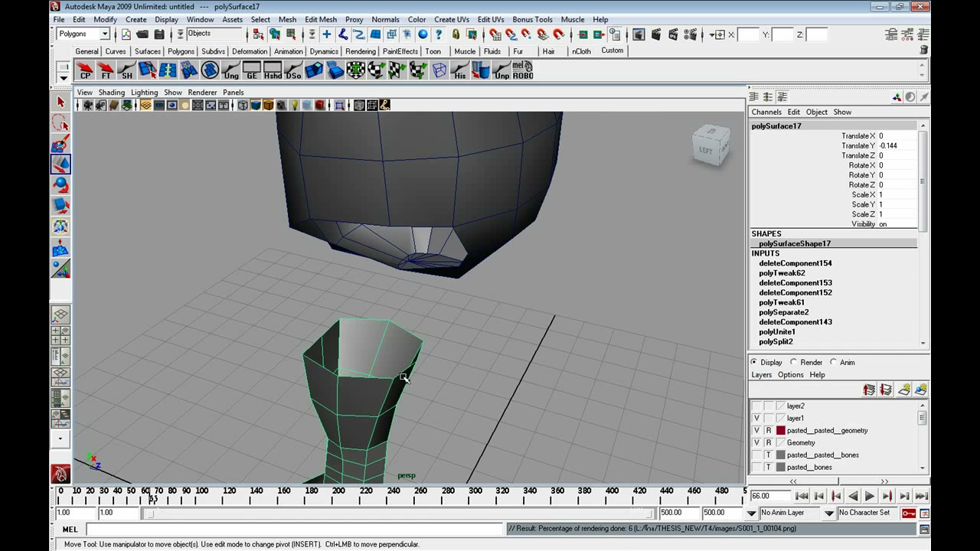Viewport: 980px width, 551px height.
Task: Choose the Show Manipulator tool
Action: pos(61,269)
